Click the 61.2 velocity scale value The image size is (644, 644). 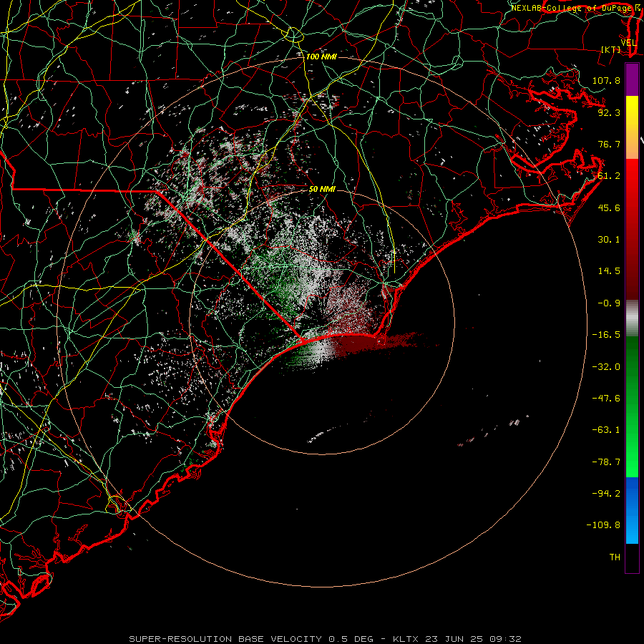tap(609, 176)
